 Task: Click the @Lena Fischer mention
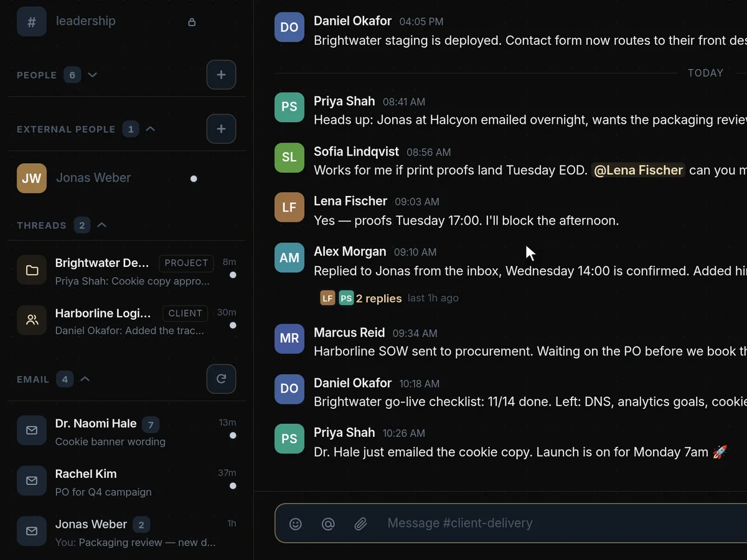click(x=638, y=170)
